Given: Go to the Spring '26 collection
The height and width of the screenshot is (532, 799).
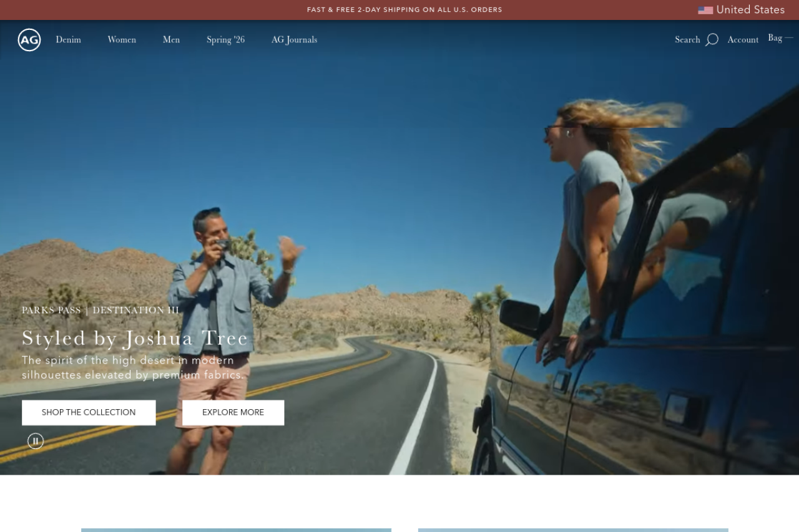Looking at the screenshot, I should click(x=225, y=40).
